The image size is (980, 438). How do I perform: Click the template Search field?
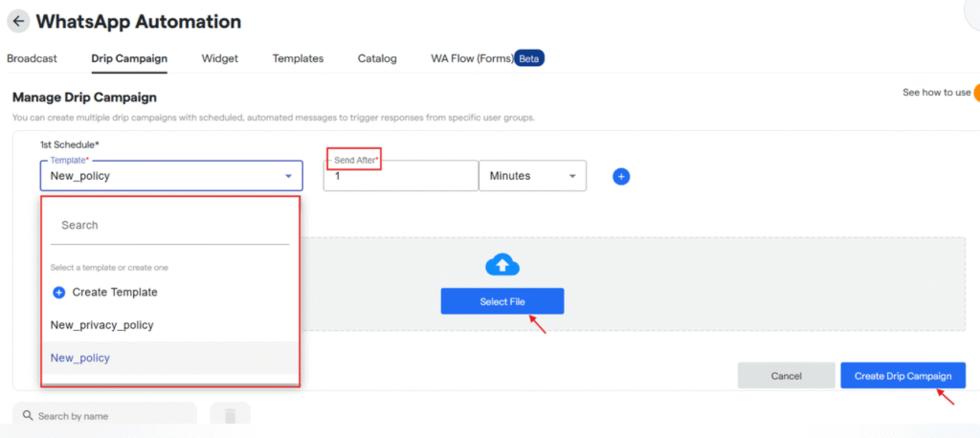[x=169, y=226]
